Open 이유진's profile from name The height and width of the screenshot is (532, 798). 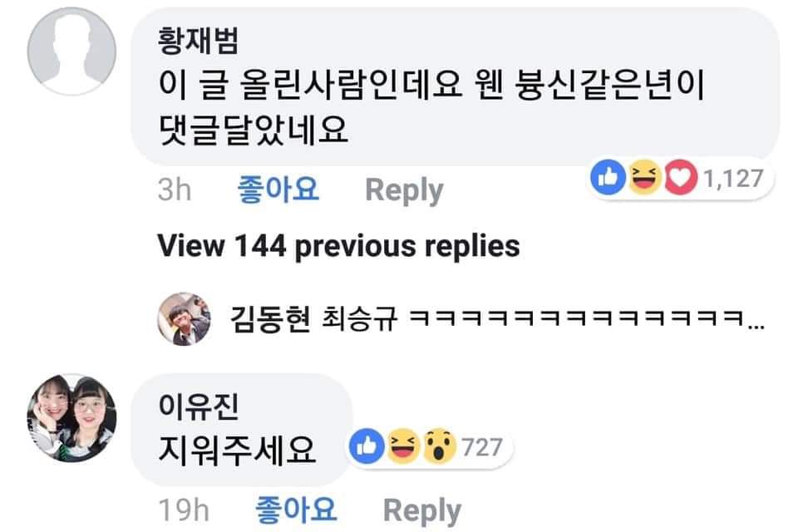click(x=198, y=406)
